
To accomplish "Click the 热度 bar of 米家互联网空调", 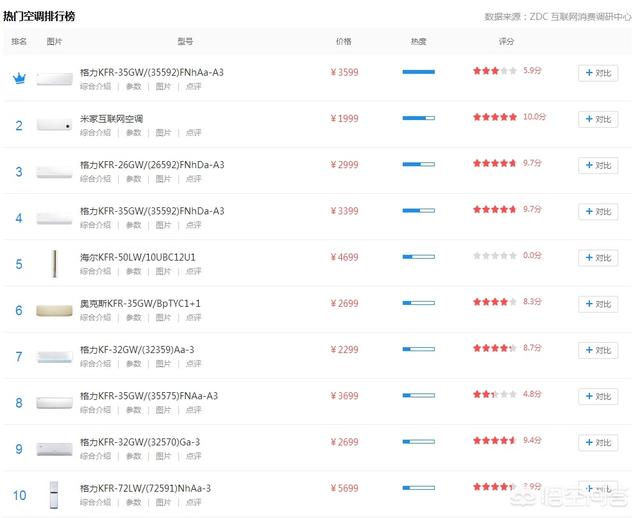I will pos(418,118).
